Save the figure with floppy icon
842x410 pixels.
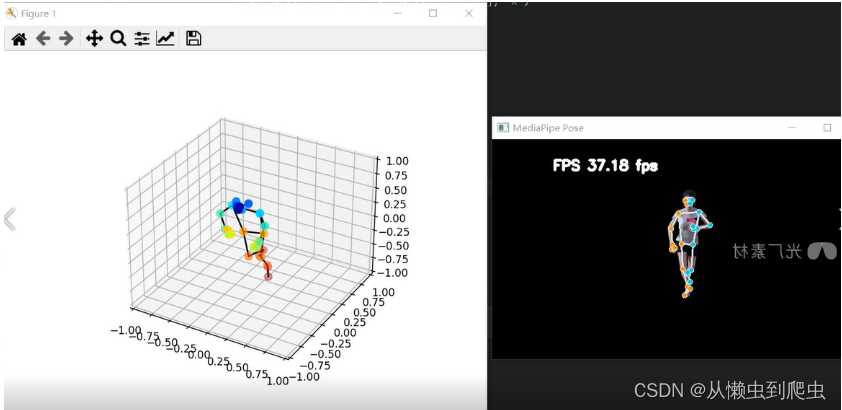tap(194, 39)
